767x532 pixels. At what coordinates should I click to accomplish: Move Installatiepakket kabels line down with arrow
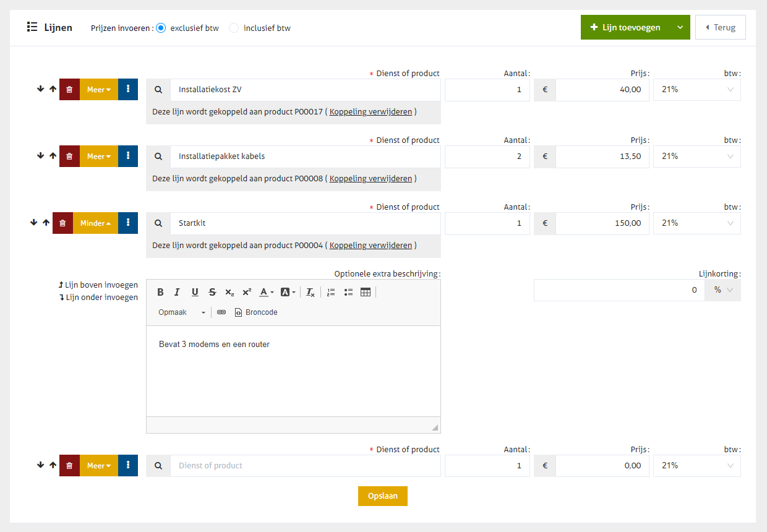41,157
